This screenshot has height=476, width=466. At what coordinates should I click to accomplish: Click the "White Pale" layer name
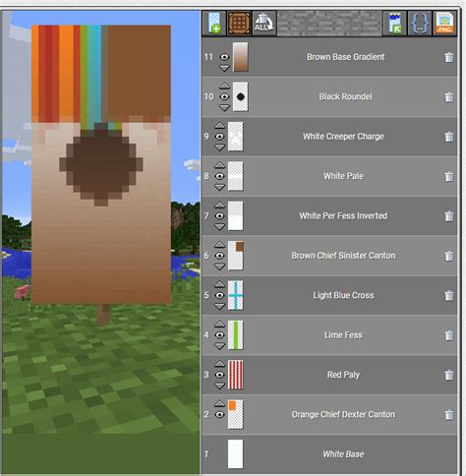(343, 176)
